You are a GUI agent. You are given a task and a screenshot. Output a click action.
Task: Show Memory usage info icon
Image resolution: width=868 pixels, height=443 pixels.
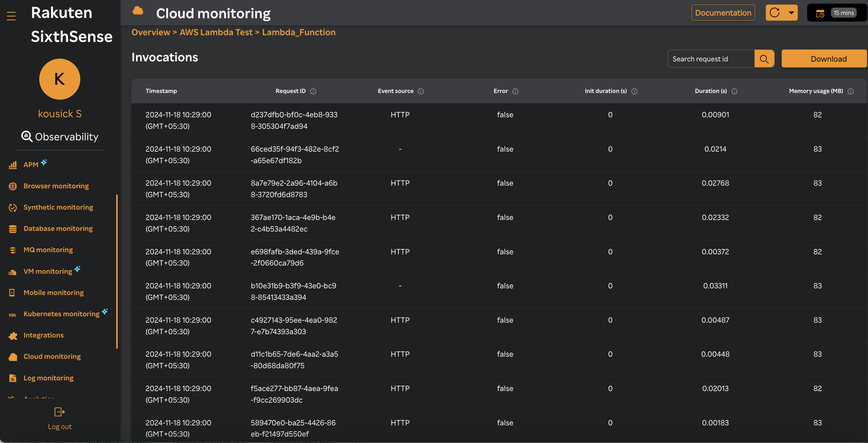point(850,91)
